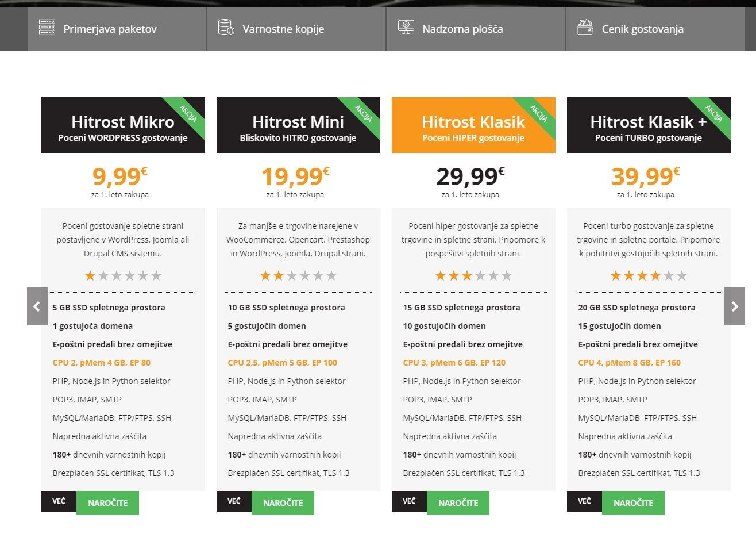Screen dimensions: 756x541
Task: Click the 19,99€ price of Hitrost Mini
Action: (295, 177)
